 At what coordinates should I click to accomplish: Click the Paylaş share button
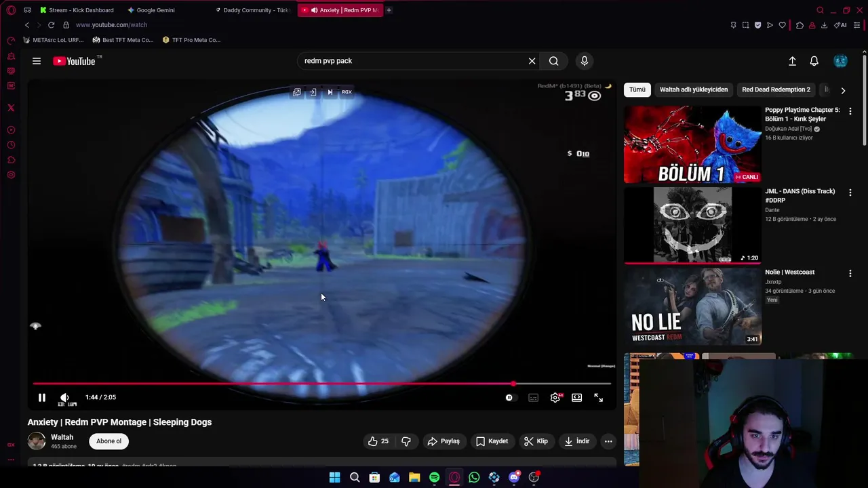pyautogui.click(x=443, y=441)
